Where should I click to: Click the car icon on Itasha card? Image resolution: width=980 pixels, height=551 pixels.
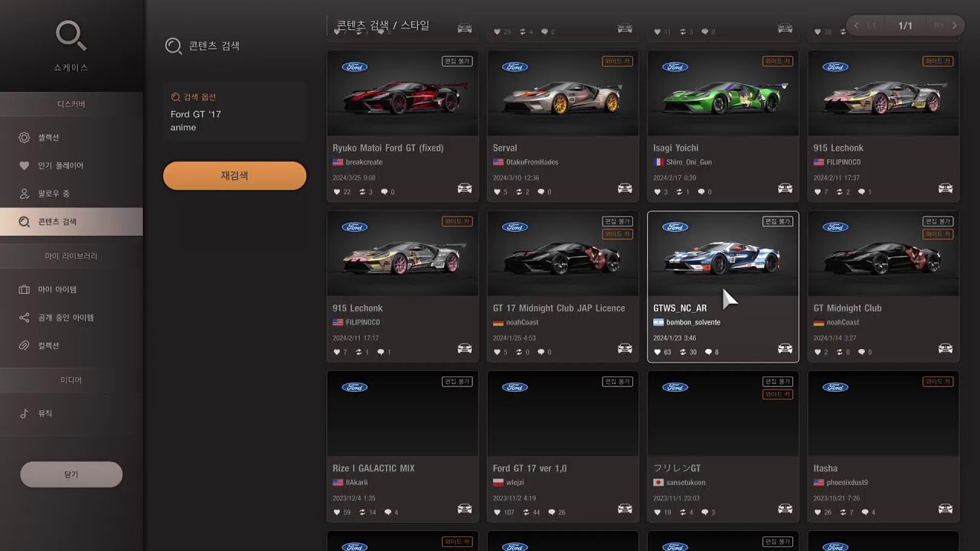pos(946,509)
